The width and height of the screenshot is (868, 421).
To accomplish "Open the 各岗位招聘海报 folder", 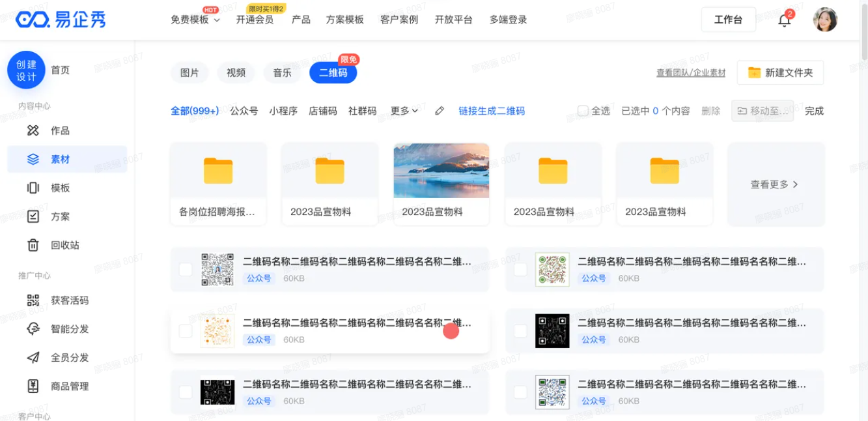I will 218,184.
